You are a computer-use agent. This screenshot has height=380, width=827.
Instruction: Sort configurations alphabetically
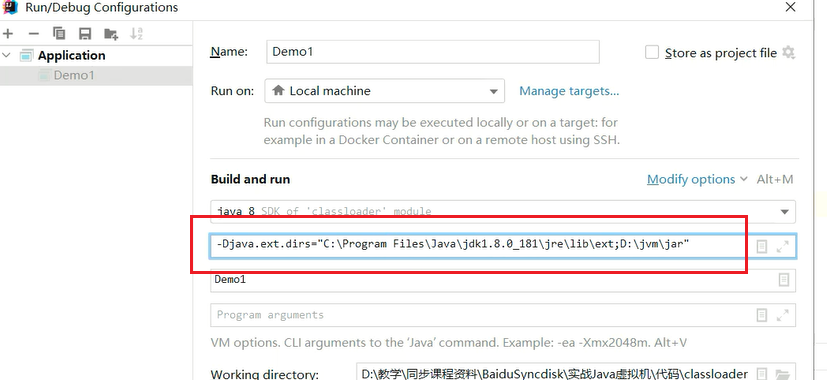(136, 34)
